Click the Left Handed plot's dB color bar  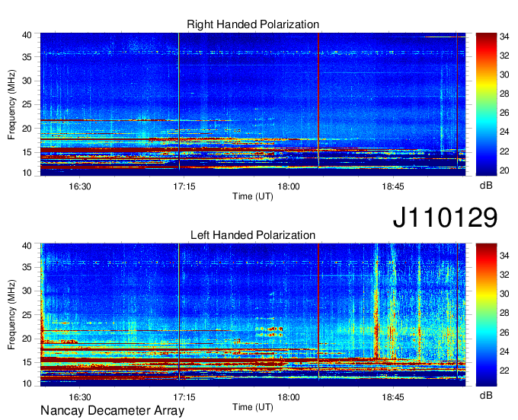[486, 315]
